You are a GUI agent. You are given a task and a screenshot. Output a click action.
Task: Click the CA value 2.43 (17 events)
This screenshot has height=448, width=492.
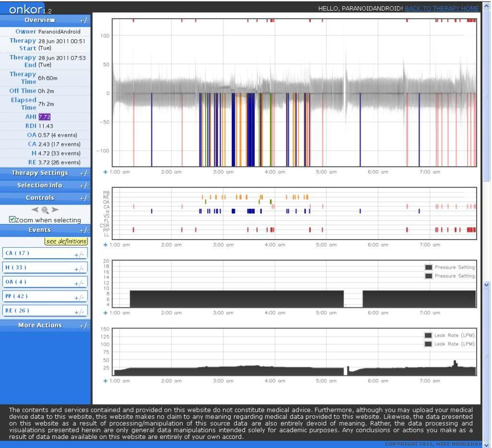coord(59,144)
